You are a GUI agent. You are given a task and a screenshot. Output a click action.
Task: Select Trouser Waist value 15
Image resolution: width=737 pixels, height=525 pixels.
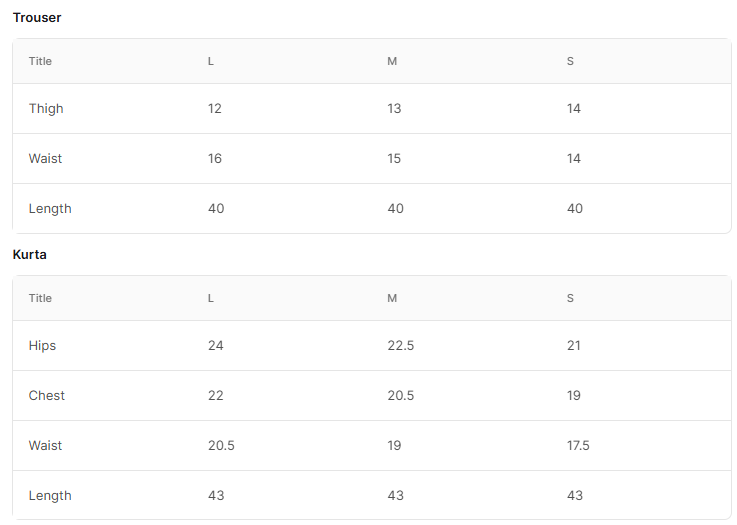point(394,158)
